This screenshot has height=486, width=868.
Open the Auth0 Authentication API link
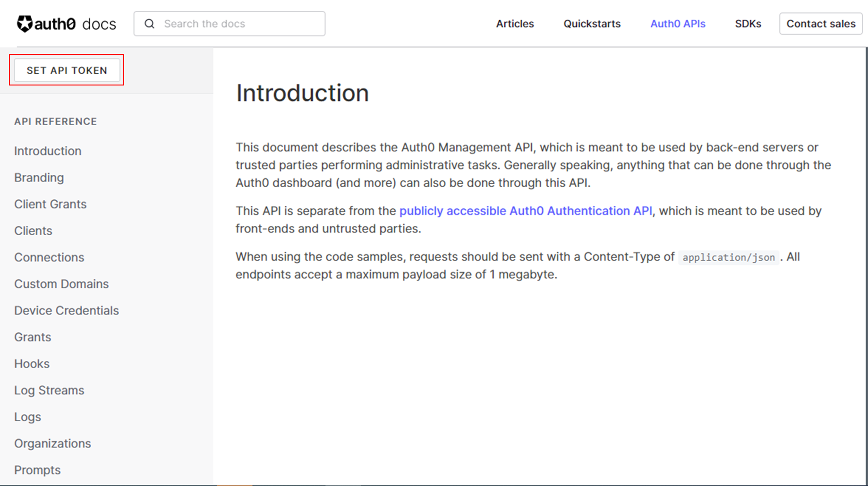point(526,211)
